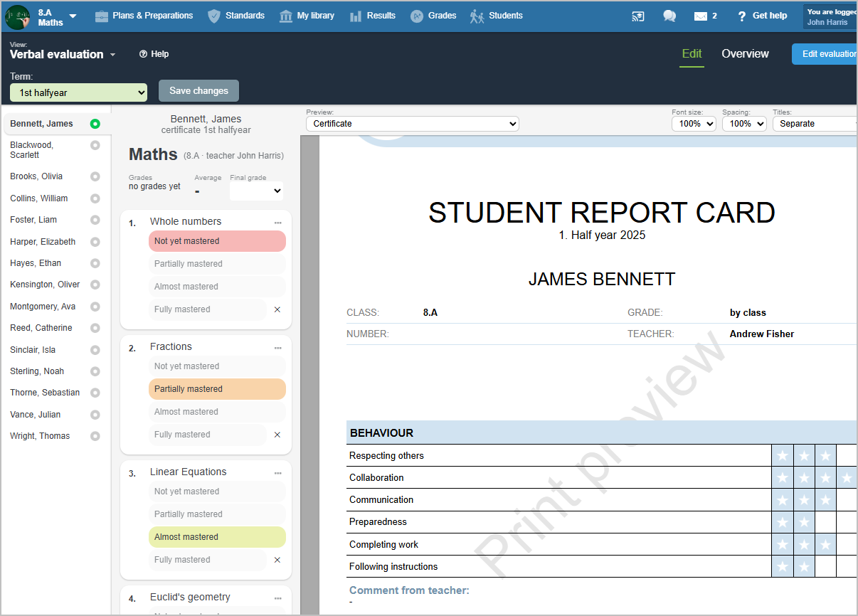
Task: Open the chat bubbles icon
Action: (x=669, y=16)
